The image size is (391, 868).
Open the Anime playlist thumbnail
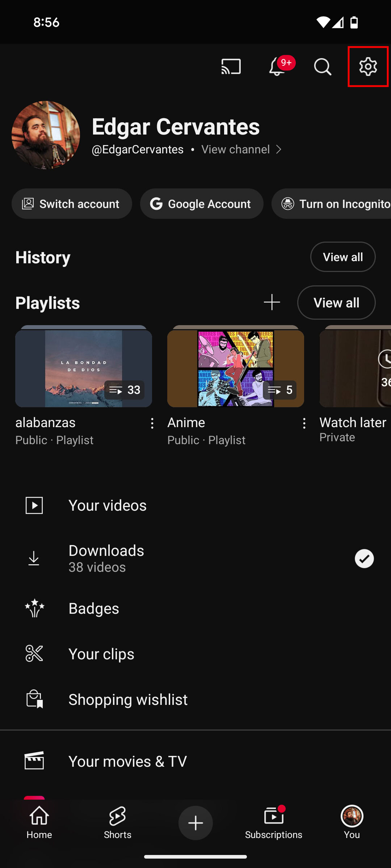click(x=235, y=368)
